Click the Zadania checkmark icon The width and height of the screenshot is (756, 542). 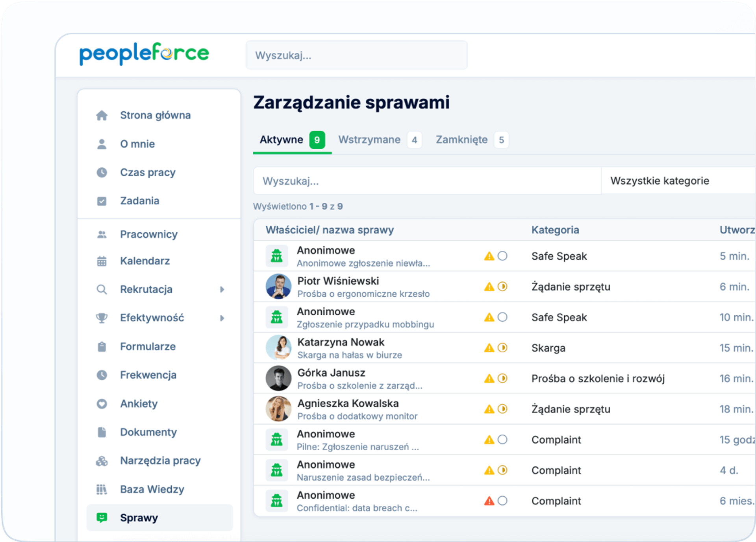[x=102, y=201]
